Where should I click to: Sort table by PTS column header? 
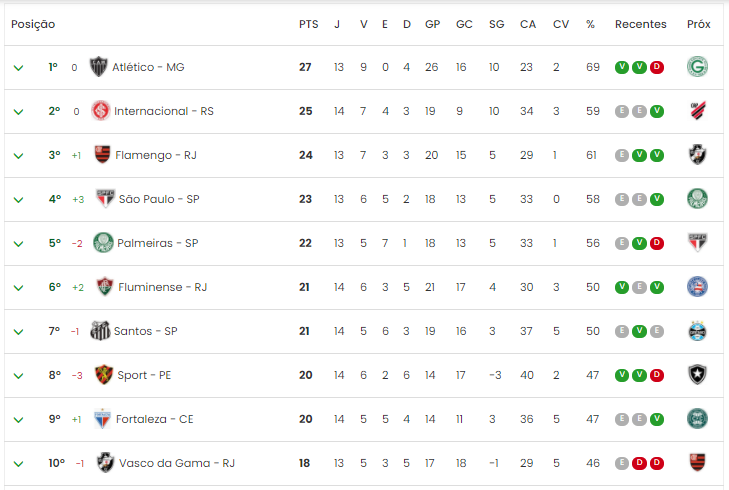point(309,24)
